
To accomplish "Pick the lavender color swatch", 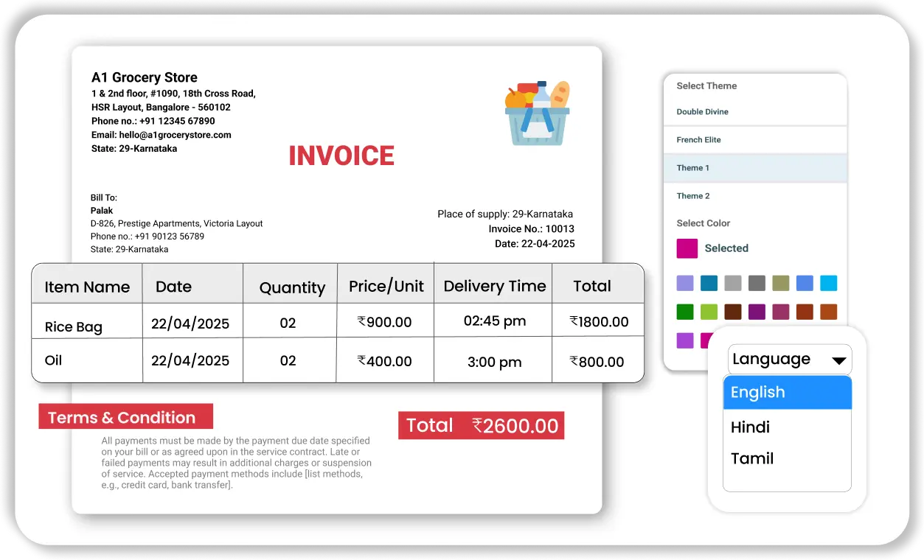I will (x=685, y=283).
